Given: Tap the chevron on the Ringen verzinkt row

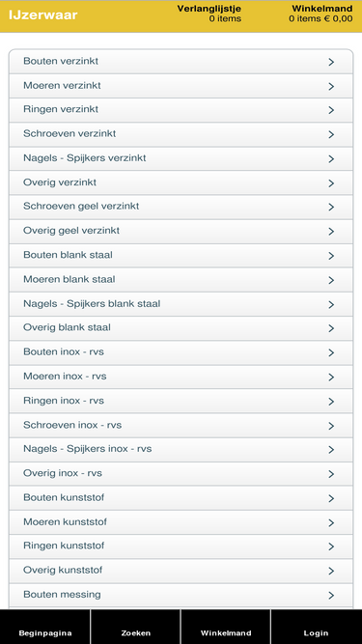Looking at the screenshot, I should (331, 110).
